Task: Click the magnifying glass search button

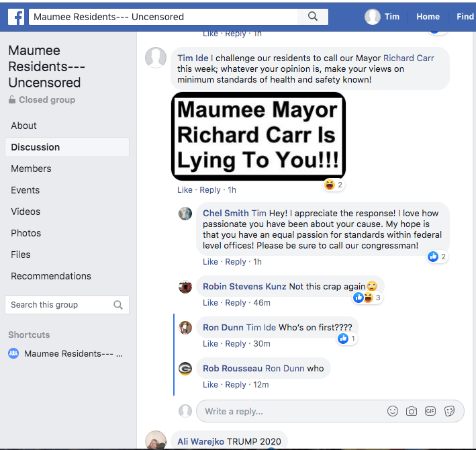Action: 313,17
